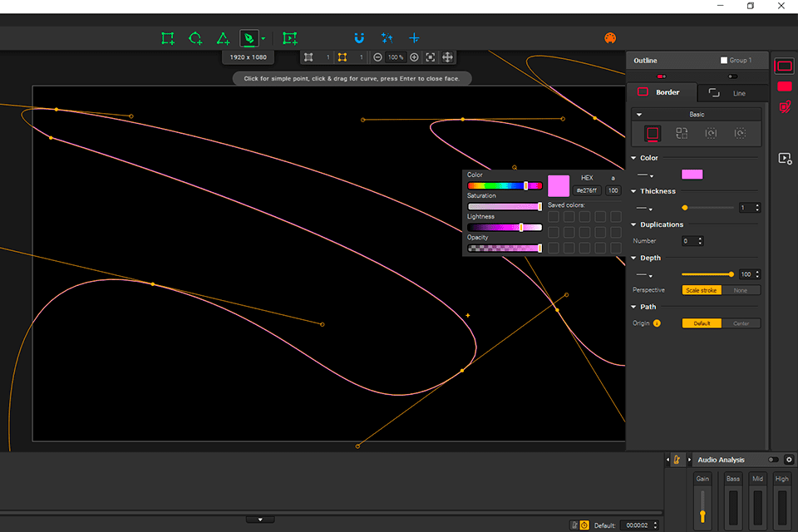The height and width of the screenshot is (532, 798).
Task: Select the add circle shape tool
Action: 195,38
